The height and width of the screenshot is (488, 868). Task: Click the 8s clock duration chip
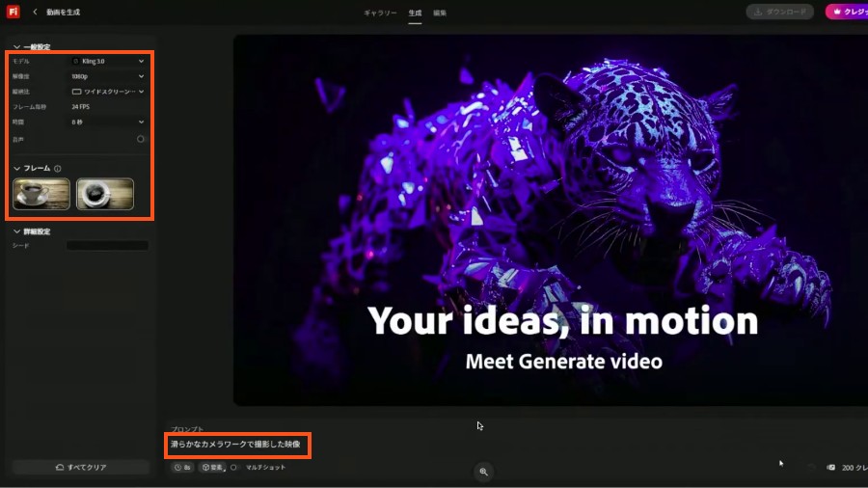[x=182, y=468]
